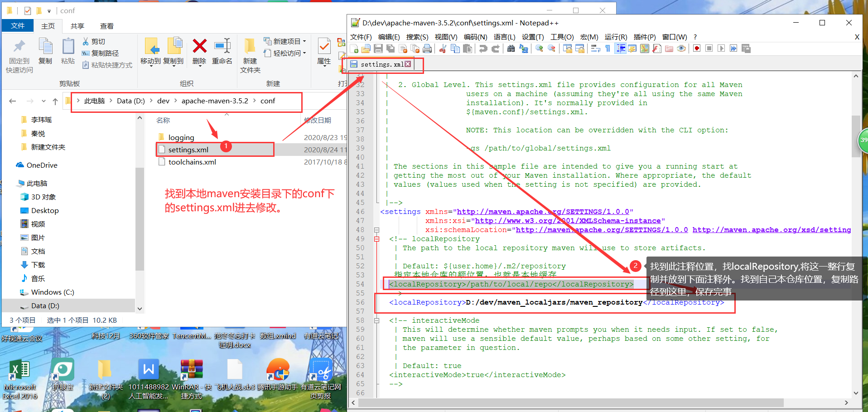Expand the chevron after 'dev' in address bar
This screenshot has height=412, width=868.
click(x=175, y=101)
